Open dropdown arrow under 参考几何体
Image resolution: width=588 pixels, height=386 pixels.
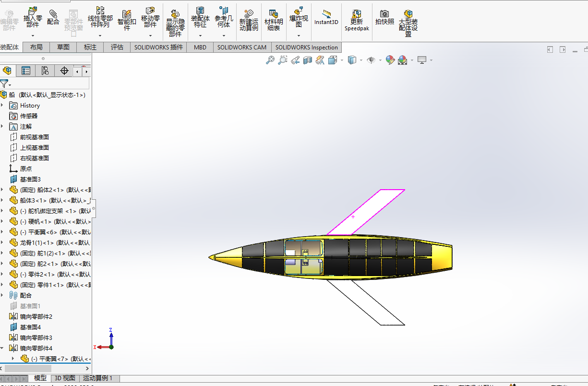(224, 36)
